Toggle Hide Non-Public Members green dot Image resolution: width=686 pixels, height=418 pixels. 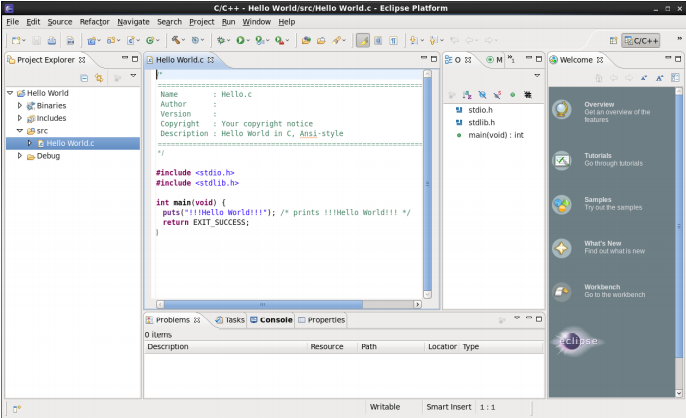coord(513,95)
